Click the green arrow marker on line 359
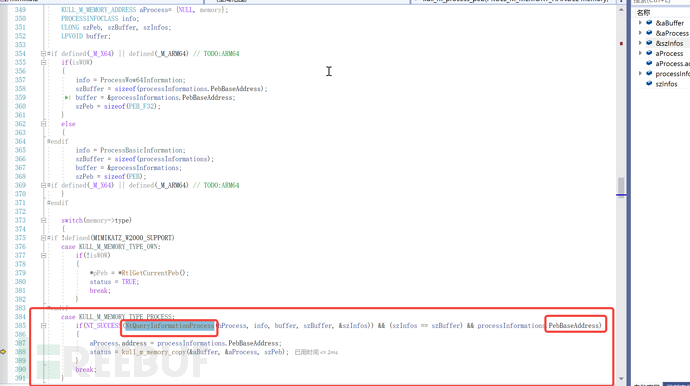This screenshot has width=690, height=386. point(67,98)
